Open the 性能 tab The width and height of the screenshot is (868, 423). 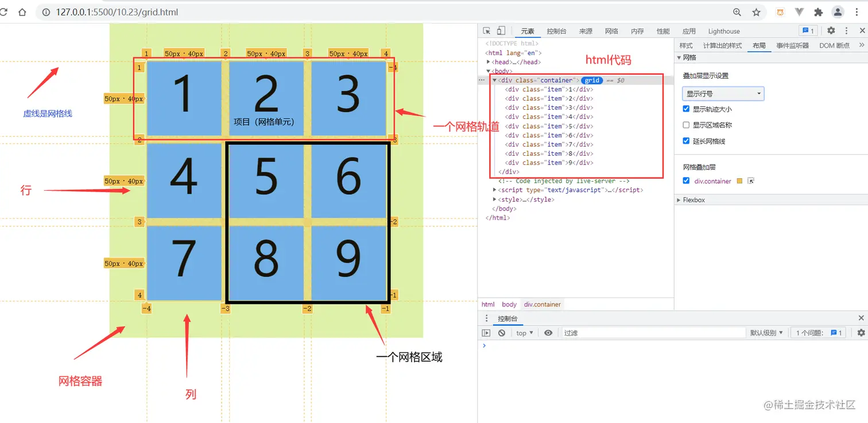click(663, 31)
